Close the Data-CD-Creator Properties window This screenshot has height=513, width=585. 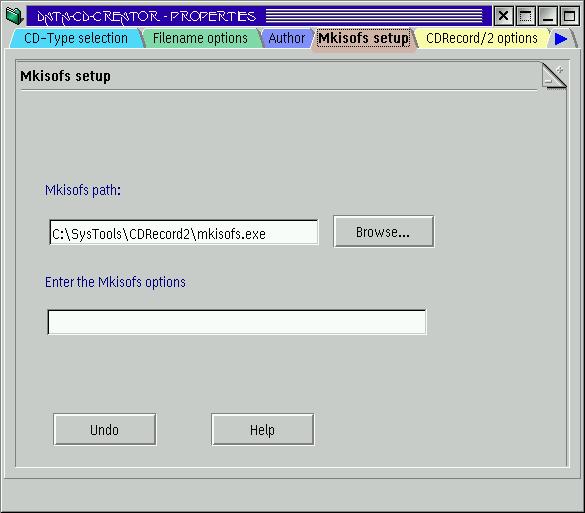point(504,16)
